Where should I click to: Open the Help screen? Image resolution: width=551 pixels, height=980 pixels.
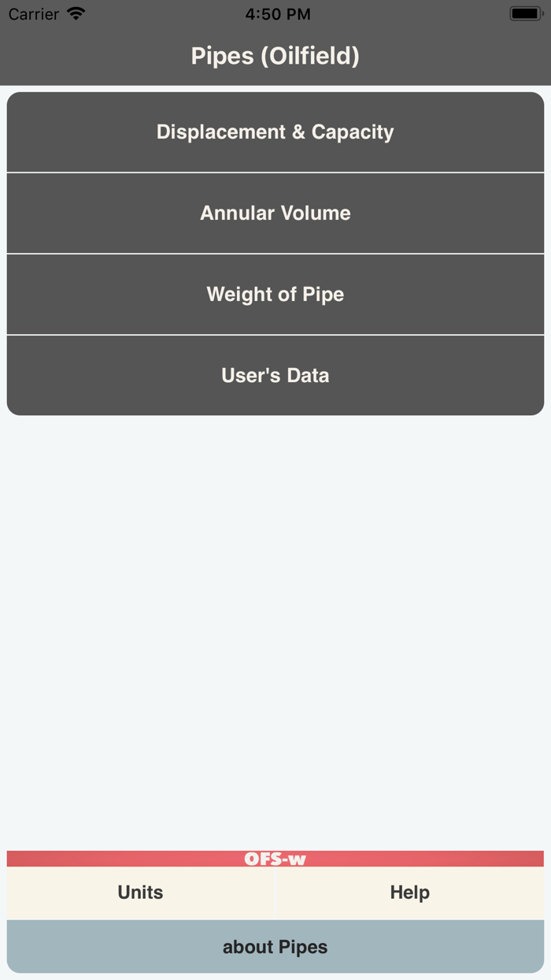(409, 893)
